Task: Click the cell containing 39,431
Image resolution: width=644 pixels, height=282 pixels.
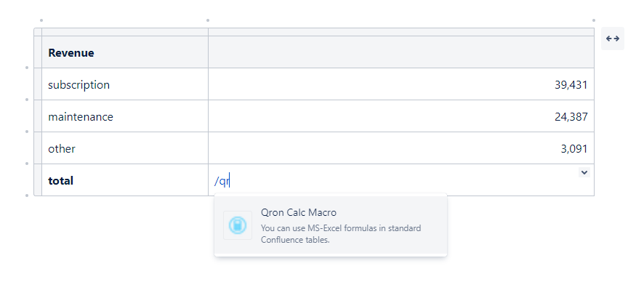Action: [x=401, y=84]
